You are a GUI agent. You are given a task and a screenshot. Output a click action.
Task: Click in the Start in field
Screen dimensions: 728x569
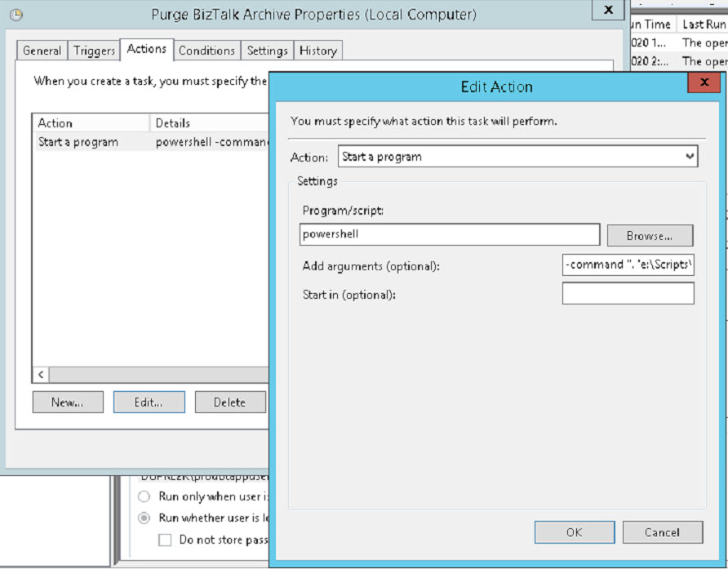628,294
